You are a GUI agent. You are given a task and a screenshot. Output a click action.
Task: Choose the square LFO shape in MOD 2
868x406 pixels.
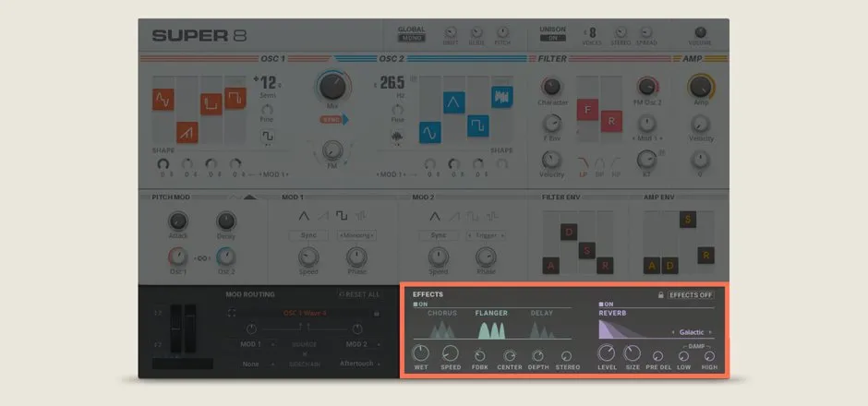pyautogui.click(x=472, y=216)
